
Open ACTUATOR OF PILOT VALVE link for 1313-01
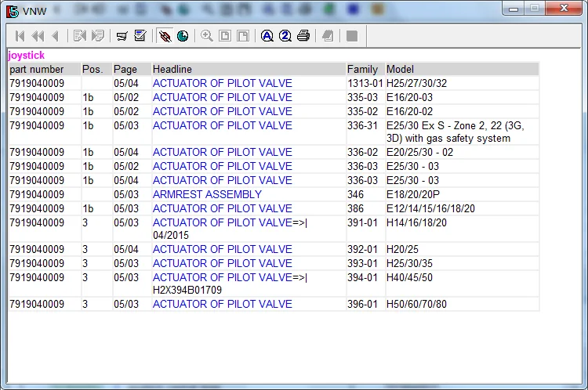pos(223,83)
